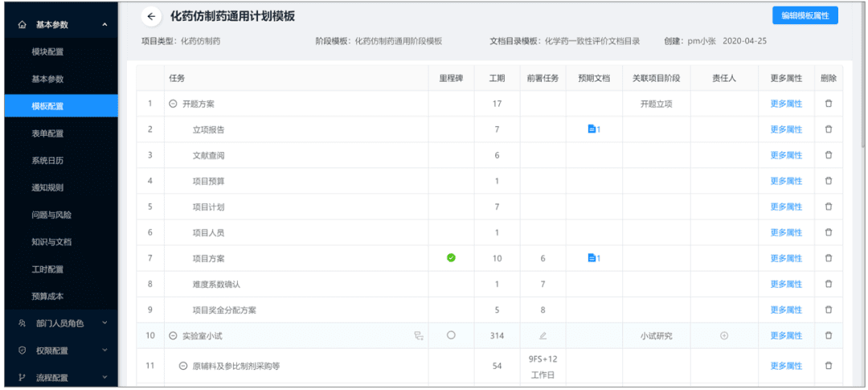Viewport: 868px width, 390px height.
Task: Delete row 1 开题方案 with trash icon
Action: click(x=828, y=104)
